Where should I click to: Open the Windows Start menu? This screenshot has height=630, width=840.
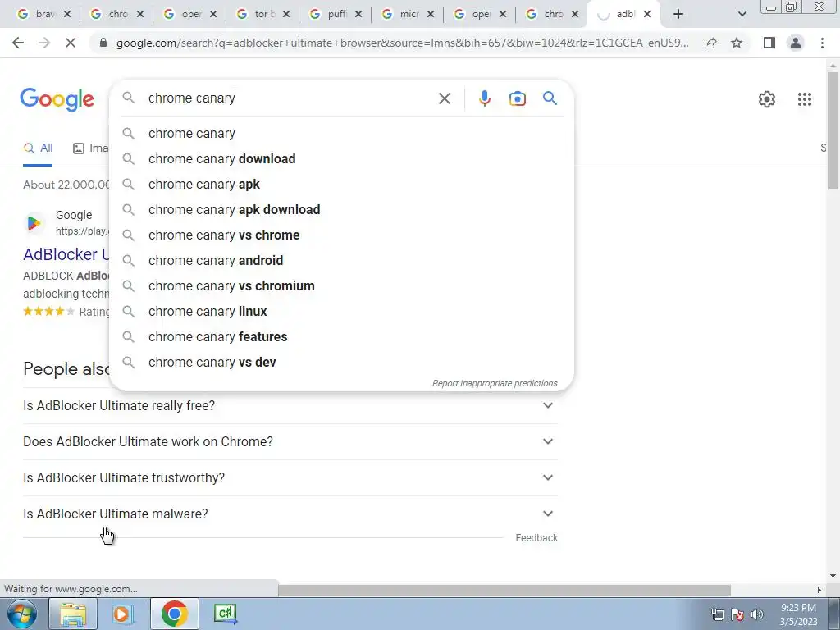point(21,614)
